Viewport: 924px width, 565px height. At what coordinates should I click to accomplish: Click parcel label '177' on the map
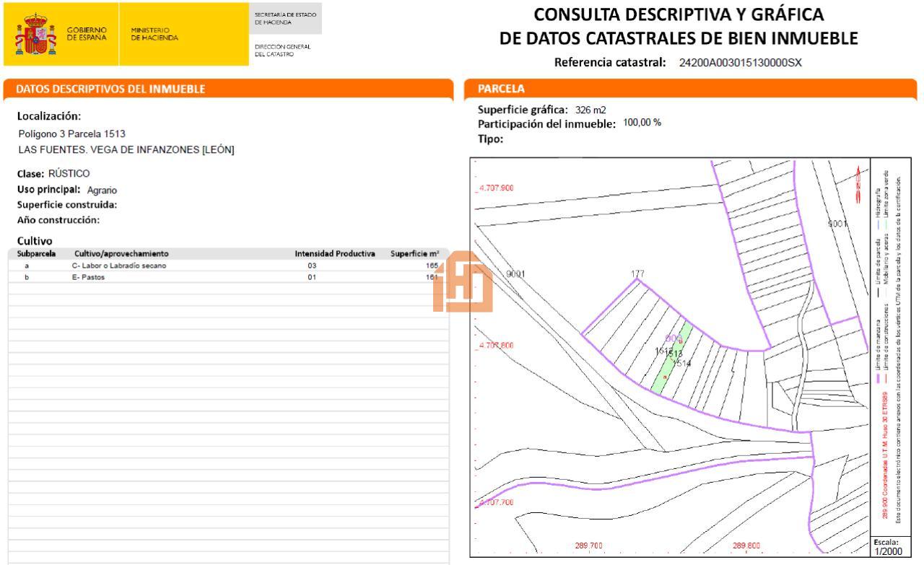pos(638,273)
